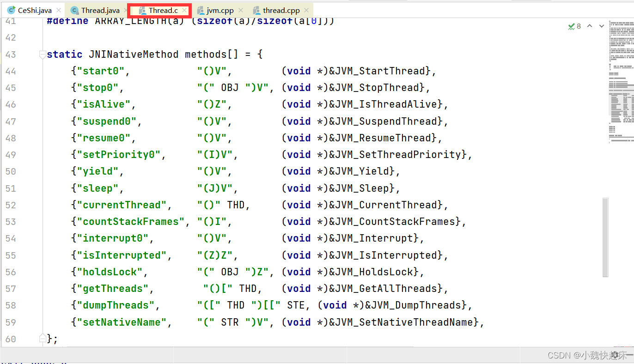Click the Thread.c file type icon

142,10
